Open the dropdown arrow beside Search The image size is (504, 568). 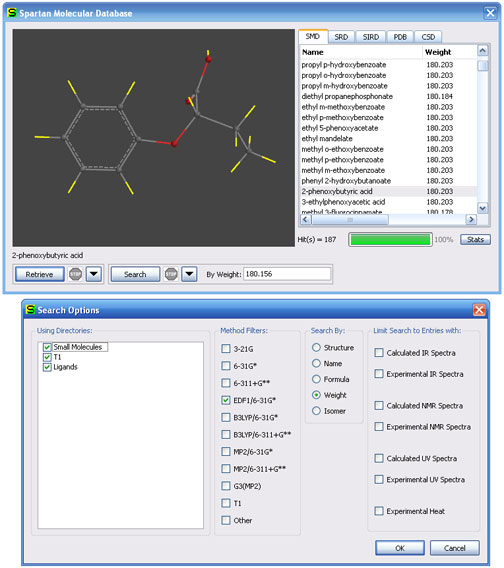click(x=189, y=274)
